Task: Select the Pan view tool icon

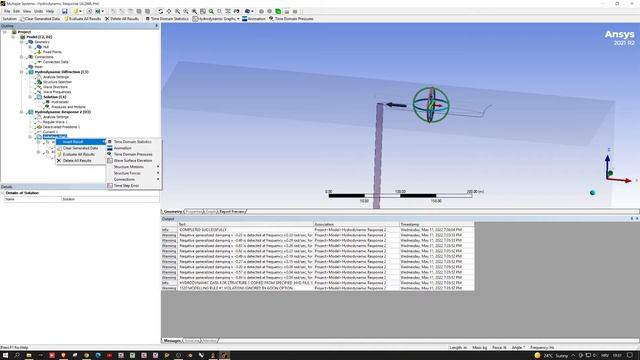Action: pyautogui.click(x=169, y=11)
